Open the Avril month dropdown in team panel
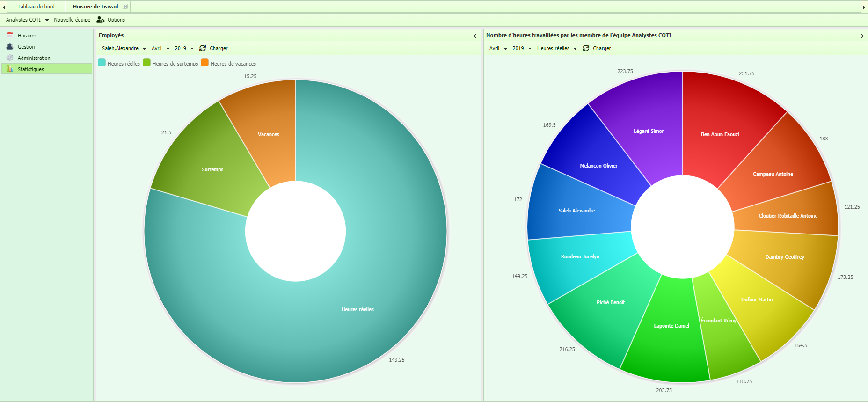 pyautogui.click(x=498, y=48)
